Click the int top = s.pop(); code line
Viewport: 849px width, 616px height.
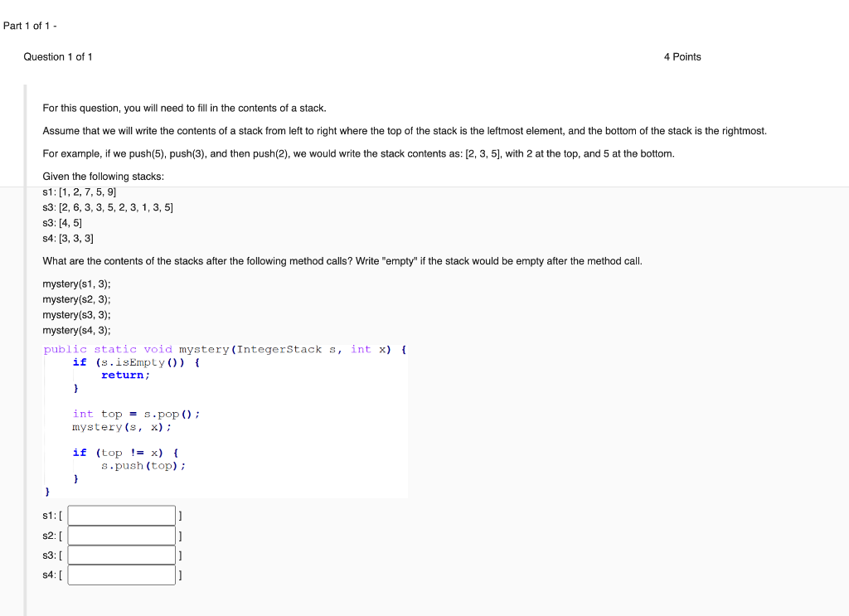pyautogui.click(x=135, y=413)
